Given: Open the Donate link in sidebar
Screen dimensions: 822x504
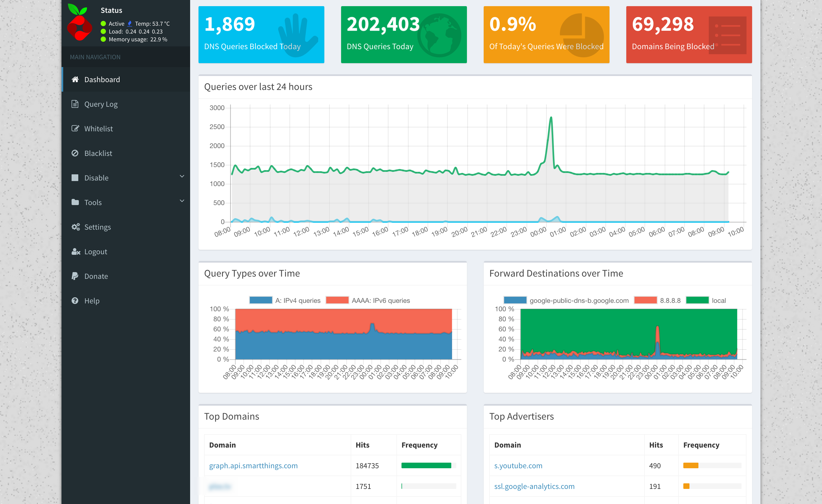Looking at the screenshot, I should click(126, 276).
